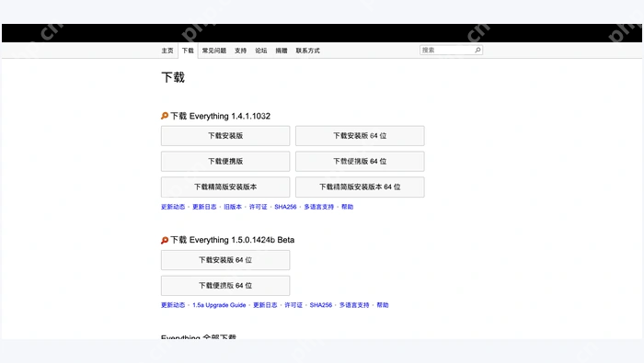Image resolution: width=644 pixels, height=363 pixels.
Task: Click 下载精简版安装版本 64 位 button
Action: [360, 187]
